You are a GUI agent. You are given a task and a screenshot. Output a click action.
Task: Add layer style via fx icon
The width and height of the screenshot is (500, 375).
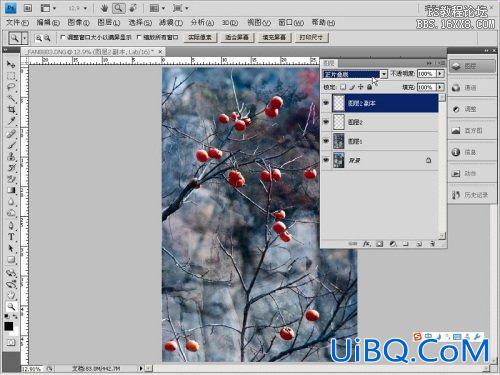[x=366, y=244]
